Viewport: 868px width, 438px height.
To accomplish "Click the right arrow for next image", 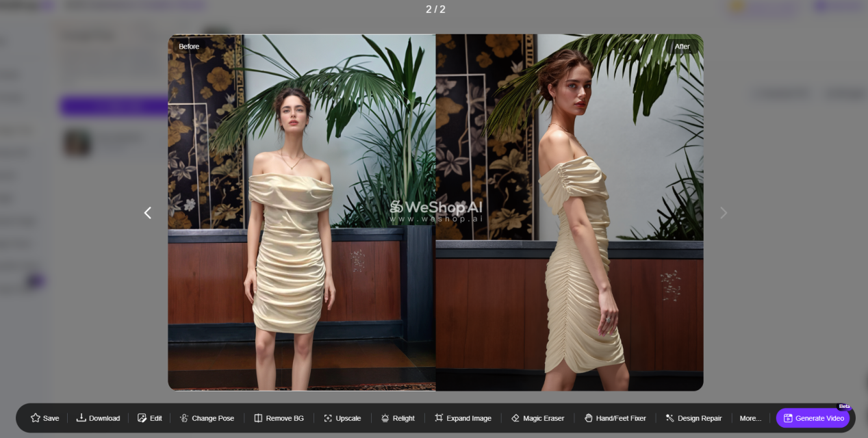I will tap(724, 213).
